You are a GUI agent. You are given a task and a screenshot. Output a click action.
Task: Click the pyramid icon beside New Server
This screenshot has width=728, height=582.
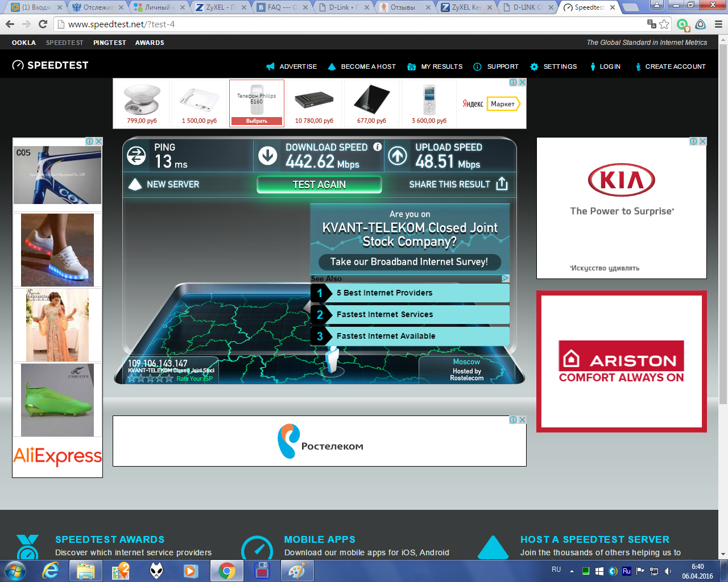pos(135,184)
